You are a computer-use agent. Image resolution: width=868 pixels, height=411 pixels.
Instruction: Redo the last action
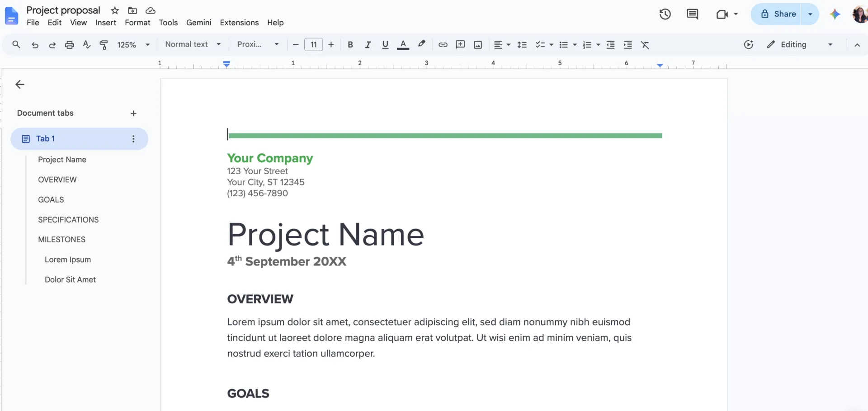(52, 45)
